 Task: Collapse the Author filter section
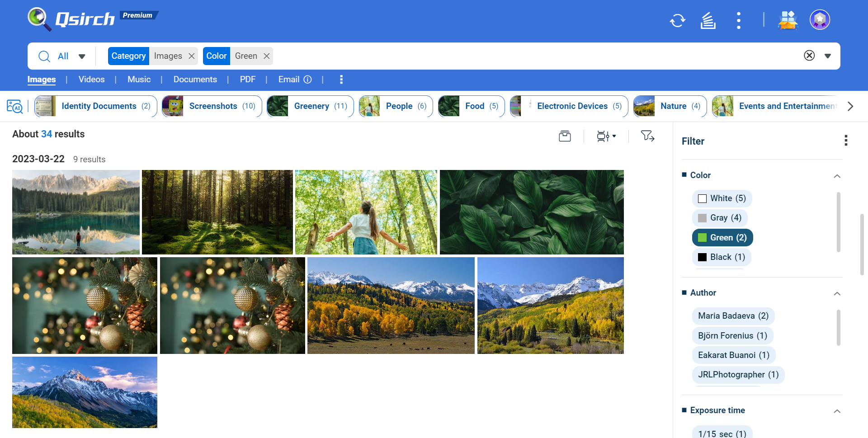[837, 293]
